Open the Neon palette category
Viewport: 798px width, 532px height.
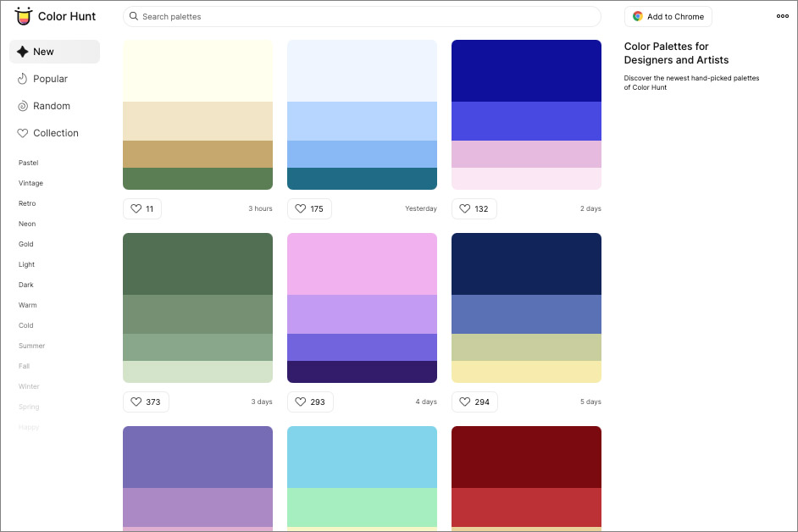27,224
